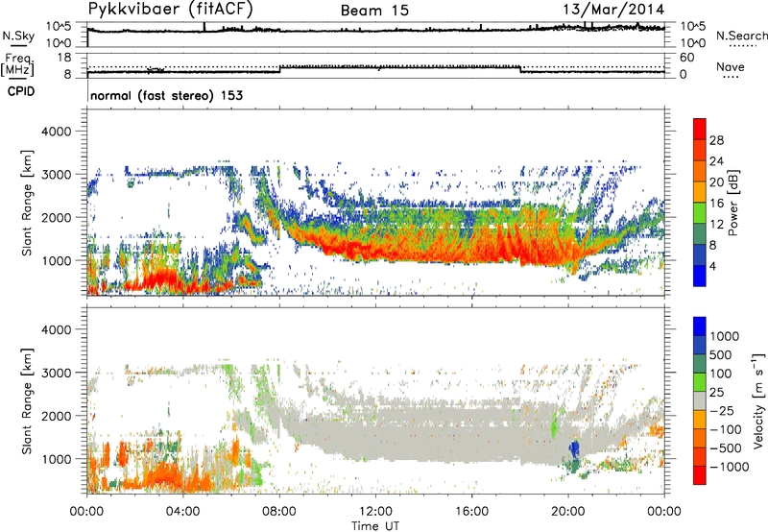Click 'Slant Range [km]' label of power panel
The width and height of the screenshot is (768, 532).
pos(27,204)
